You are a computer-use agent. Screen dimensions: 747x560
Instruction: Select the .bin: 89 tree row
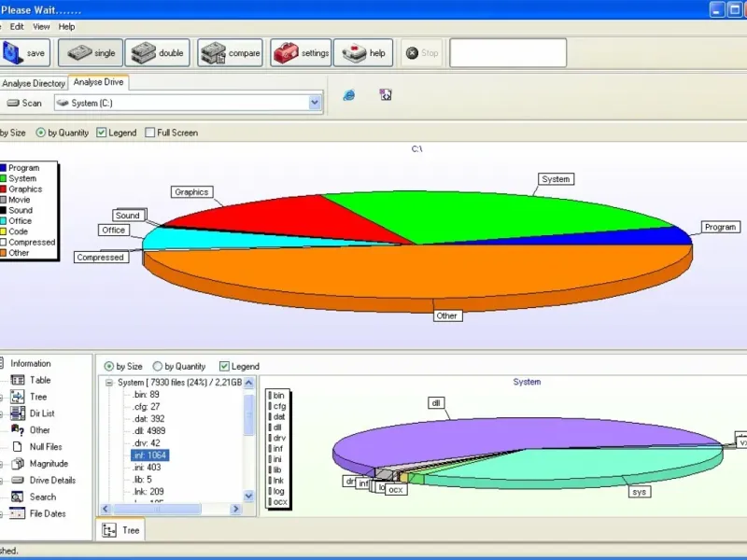[x=147, y=394]
